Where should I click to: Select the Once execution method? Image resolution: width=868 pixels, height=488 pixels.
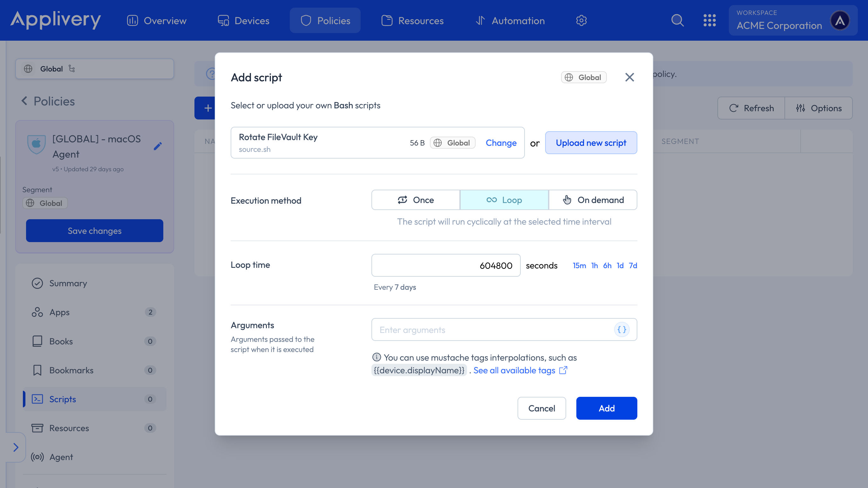(x=416, y=200)
